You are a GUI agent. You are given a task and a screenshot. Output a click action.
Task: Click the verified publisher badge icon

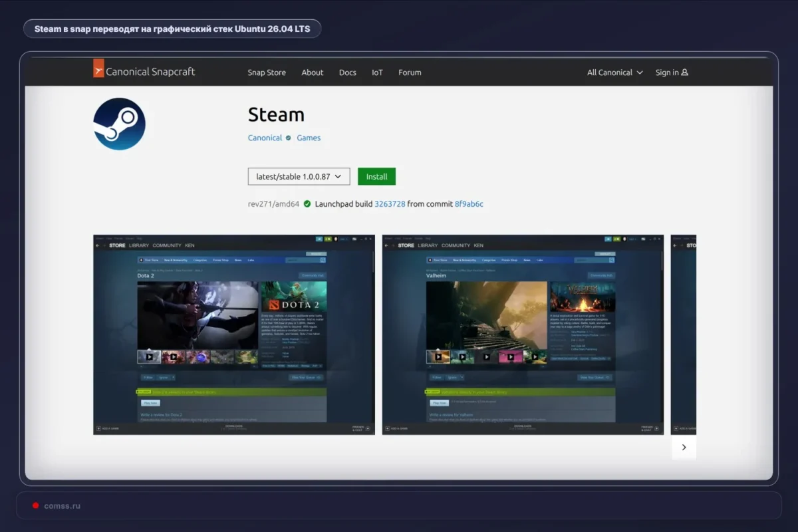click(288, 138)
